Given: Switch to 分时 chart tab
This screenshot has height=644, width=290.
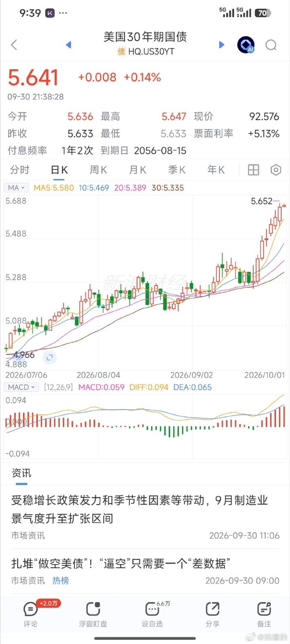Looking at the screenshot, I should 20,170.
